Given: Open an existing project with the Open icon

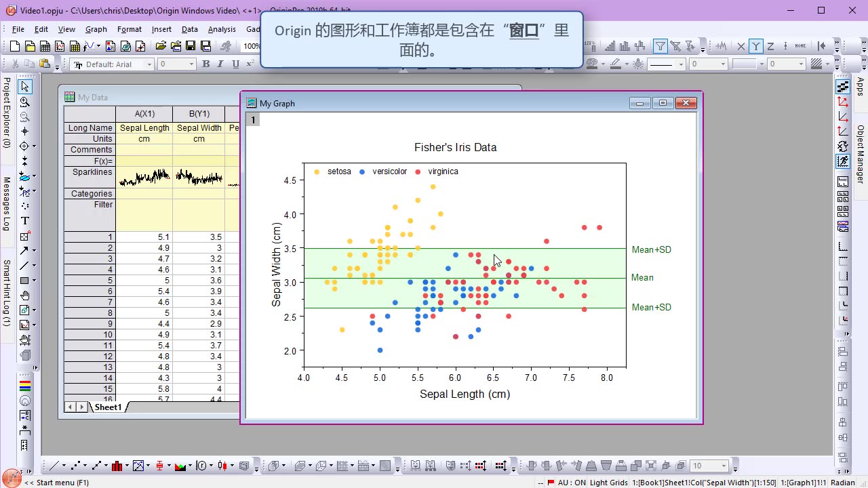Looking at the screenshot, I should 161,45.
